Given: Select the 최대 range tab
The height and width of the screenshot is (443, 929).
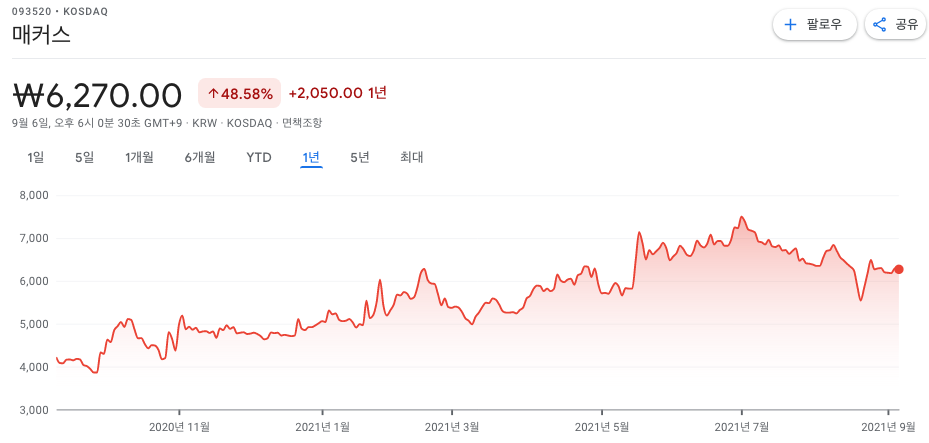Looking at the screenshot, I should click(412, 158).
